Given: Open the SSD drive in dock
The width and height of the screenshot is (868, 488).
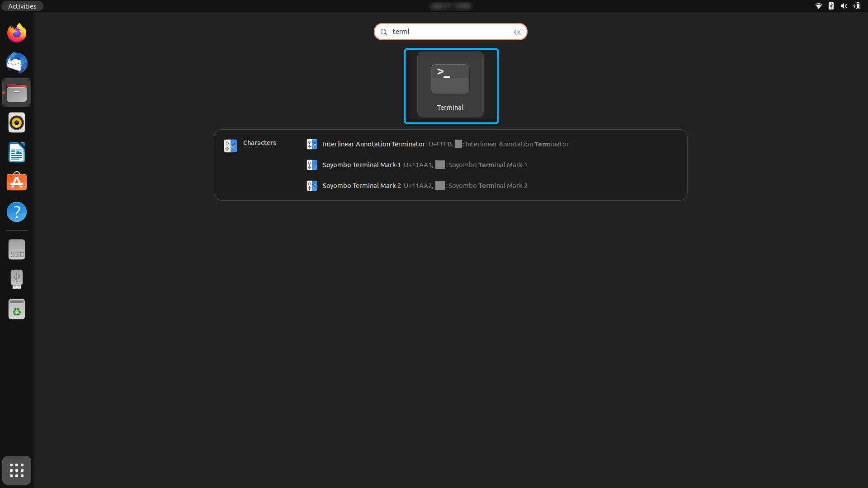Looking at the screenshot, I should point(17,249).
